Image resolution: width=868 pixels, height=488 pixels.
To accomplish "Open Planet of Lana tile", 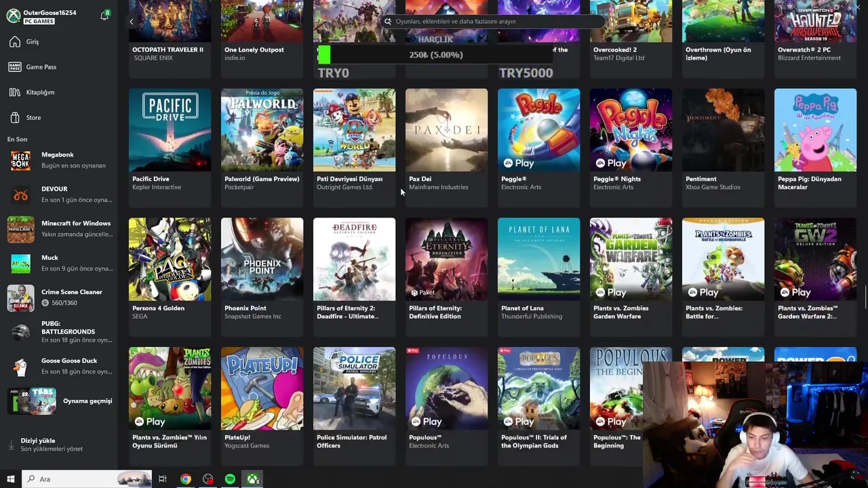I will pos(538,277).
